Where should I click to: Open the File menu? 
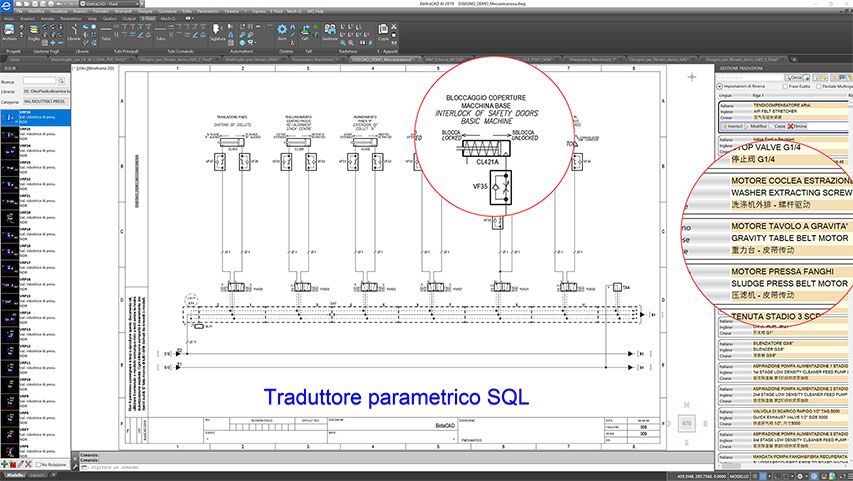[20, 11]
